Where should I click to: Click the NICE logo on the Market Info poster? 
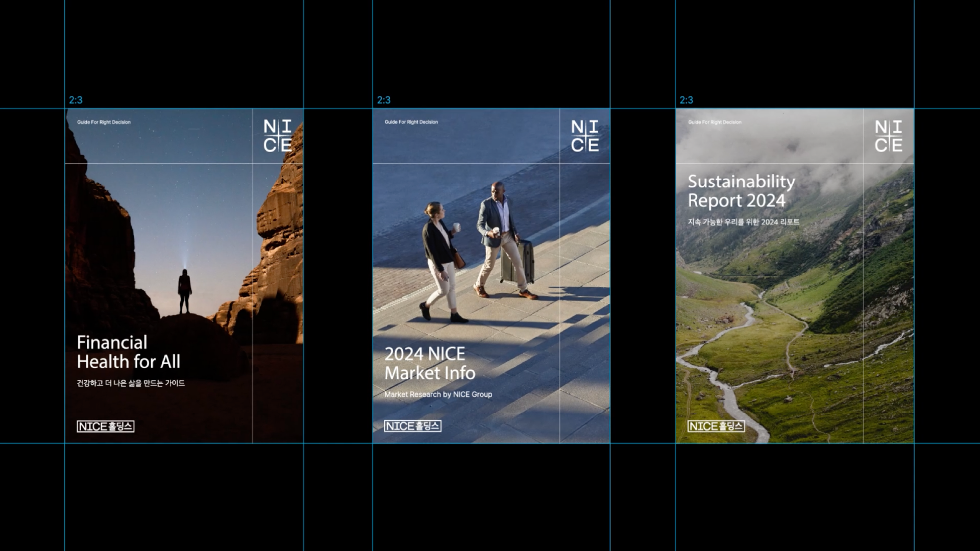585,136
